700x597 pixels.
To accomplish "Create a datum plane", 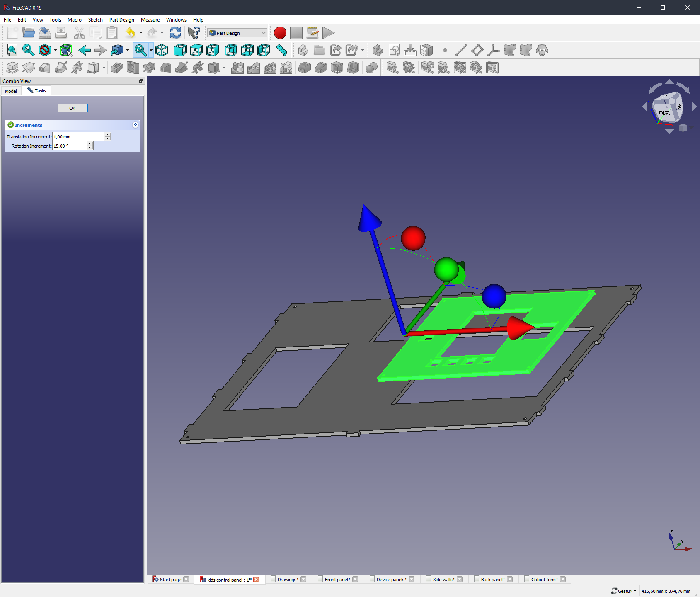I will point(477,50).
